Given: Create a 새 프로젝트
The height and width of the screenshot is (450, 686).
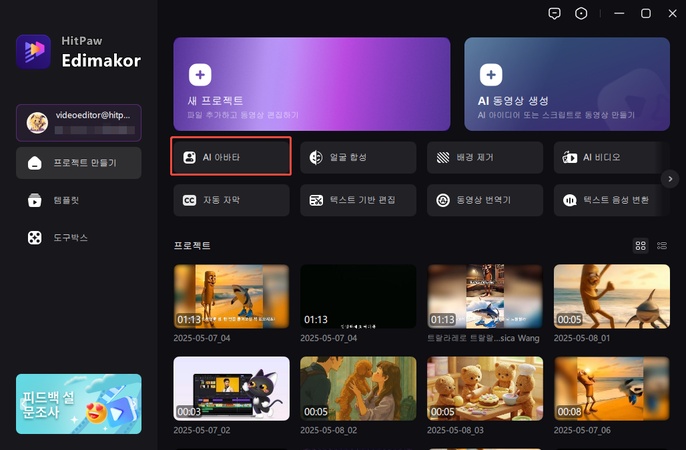Looking at the screenshot, I should tap(312, 84).
